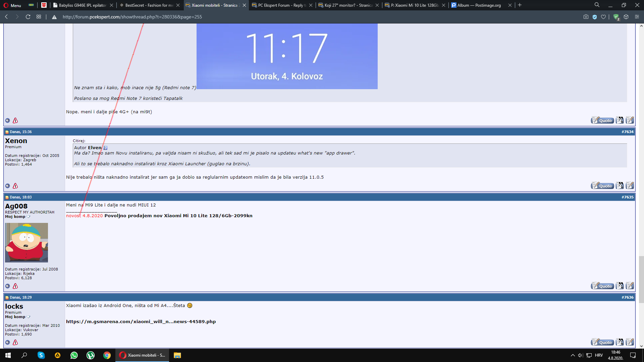Open Ag008's user profile name
This screenshot has width=644, height=362.
[16, 206]
